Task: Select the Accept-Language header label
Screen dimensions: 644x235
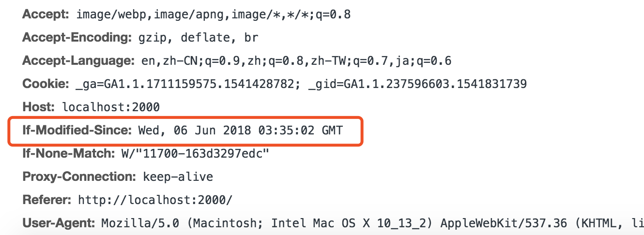Action: (78, 61)
